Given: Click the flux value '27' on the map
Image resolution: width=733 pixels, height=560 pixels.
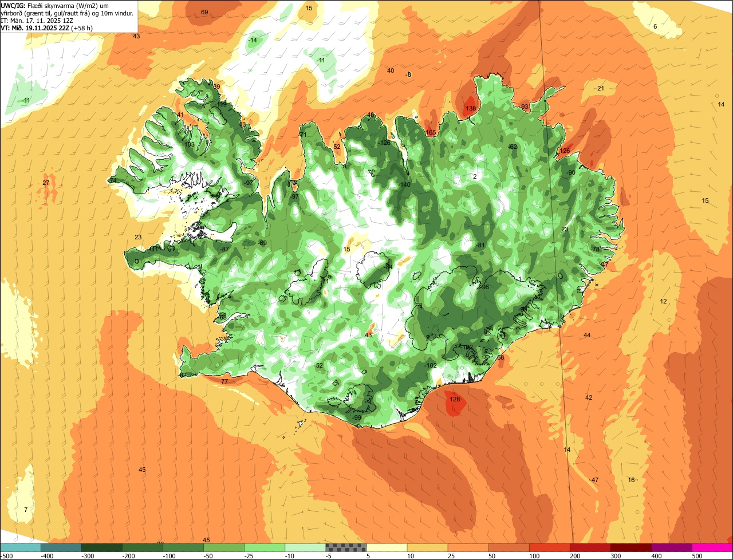Looking at the screenshot, I should coord(46,183).
